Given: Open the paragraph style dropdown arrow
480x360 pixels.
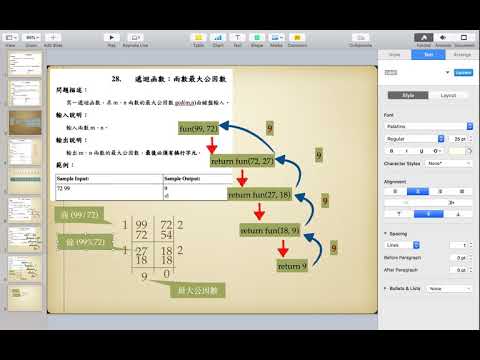Looking at the screenshot, I should 447,72.
